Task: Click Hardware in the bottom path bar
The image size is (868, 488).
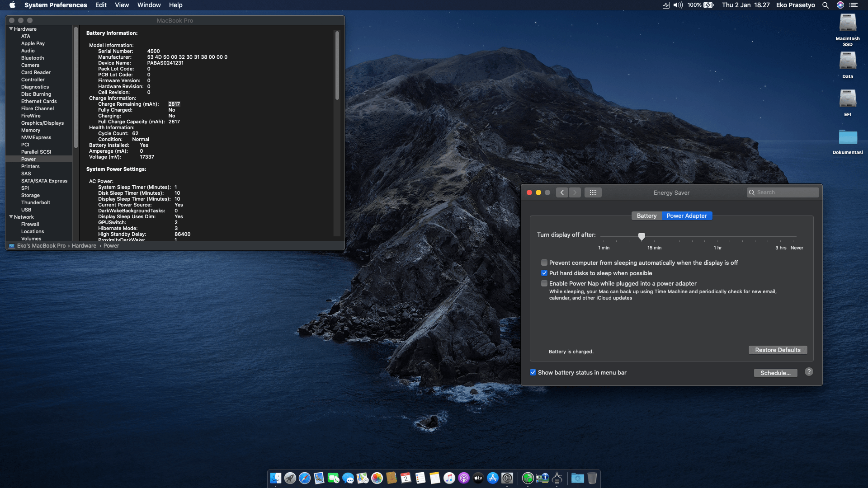Action: 84,246
